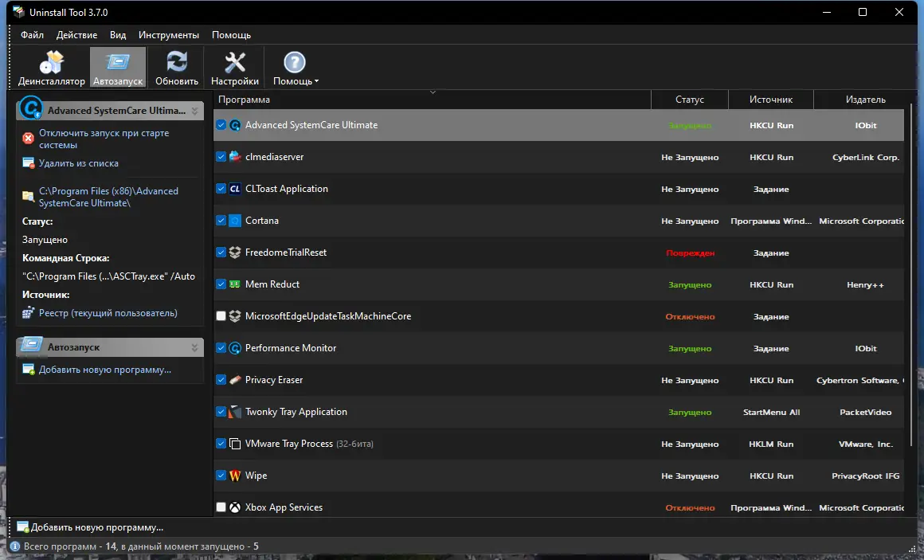Viewport: 924px width, 560px height.
Task: Open the Действие menu
Action: [77, 35]
